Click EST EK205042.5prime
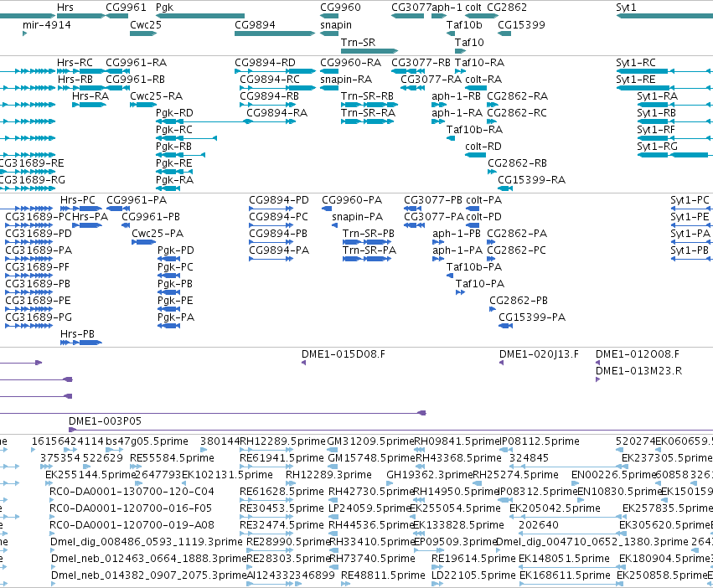 (555, 508)
